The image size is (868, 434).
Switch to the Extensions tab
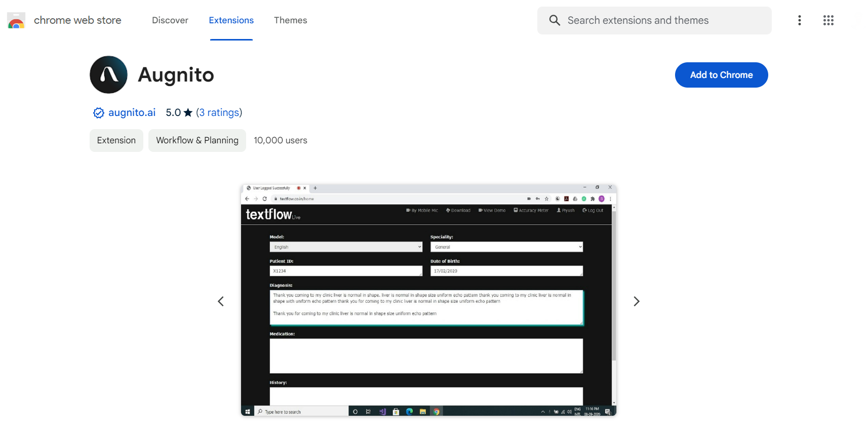(x=231, y=20)
